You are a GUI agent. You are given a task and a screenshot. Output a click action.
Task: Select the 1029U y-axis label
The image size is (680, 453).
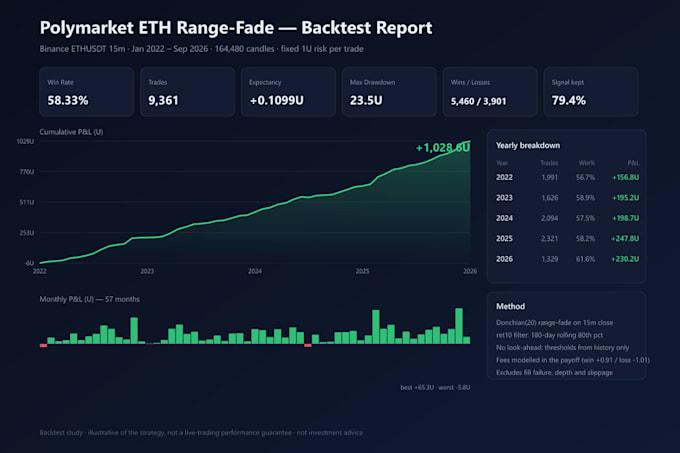25,141
